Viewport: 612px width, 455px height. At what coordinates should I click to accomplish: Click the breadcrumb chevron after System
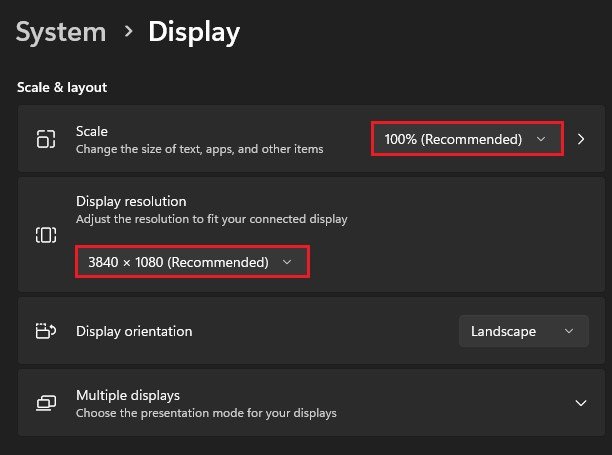[x=127, y=32]
